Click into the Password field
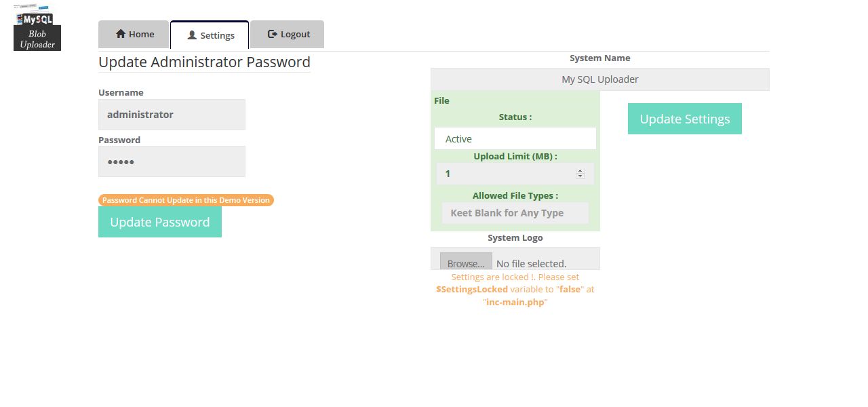This screenshot has height=407, width=868. click(x=172, y=162)
